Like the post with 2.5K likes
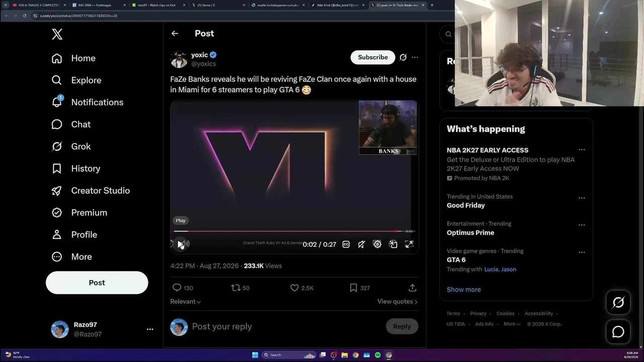 click(x=302, y=288)
